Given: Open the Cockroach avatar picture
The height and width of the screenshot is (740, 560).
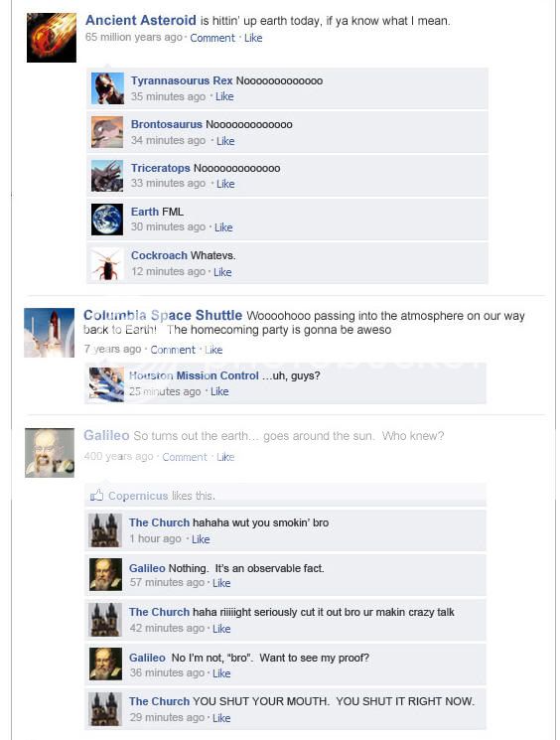Looking at the screenshot, I should click(x=107, y=263).
